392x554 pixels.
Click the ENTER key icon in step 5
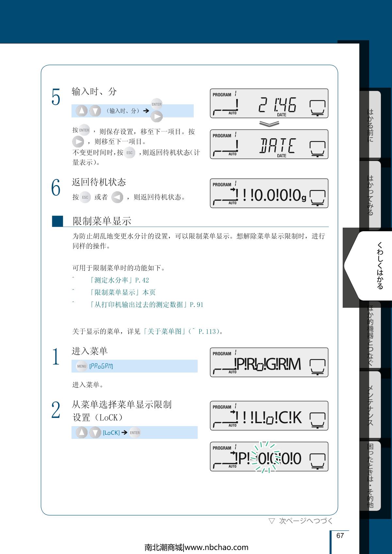pyautogui.click(x=156, y=104)
